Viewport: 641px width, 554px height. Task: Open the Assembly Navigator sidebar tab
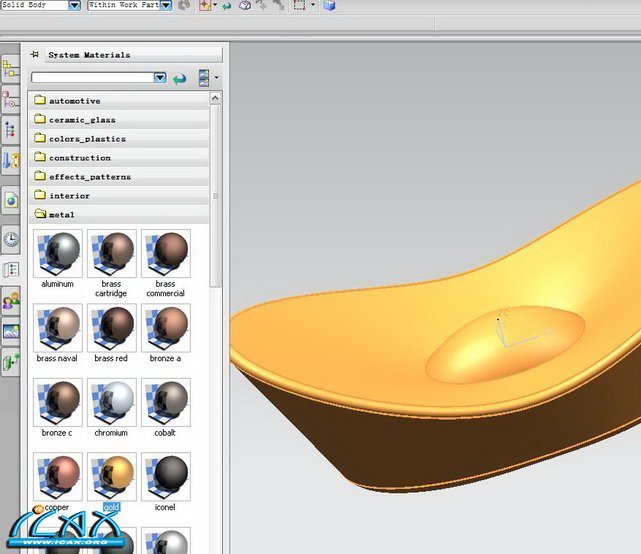coord(10,70)
